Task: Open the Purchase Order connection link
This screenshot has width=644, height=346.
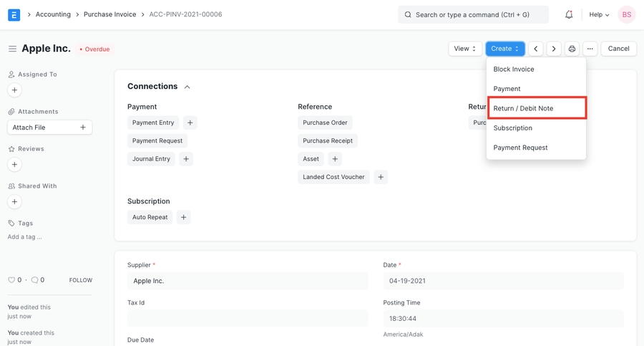Action: pos(325,122)
